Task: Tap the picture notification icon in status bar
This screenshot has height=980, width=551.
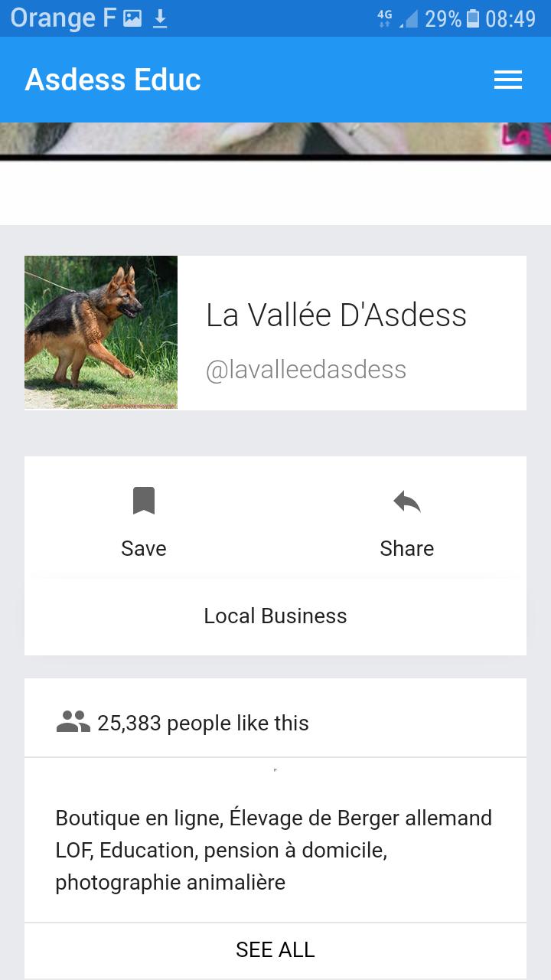Action: 132,18
